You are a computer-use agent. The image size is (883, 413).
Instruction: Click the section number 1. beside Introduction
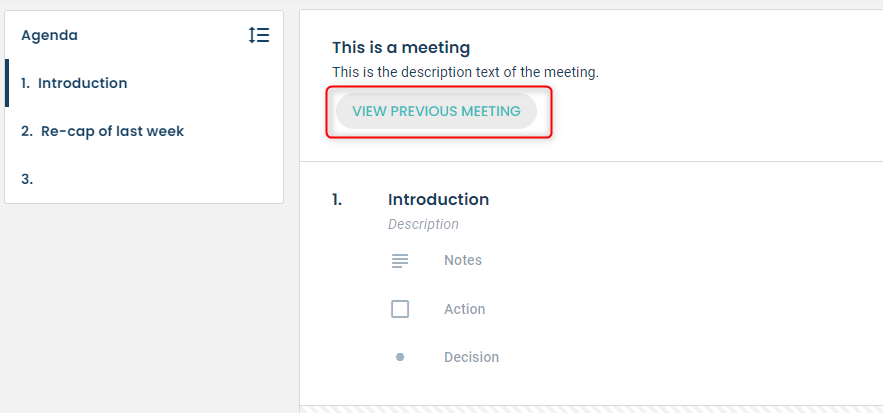coord(337,199)
